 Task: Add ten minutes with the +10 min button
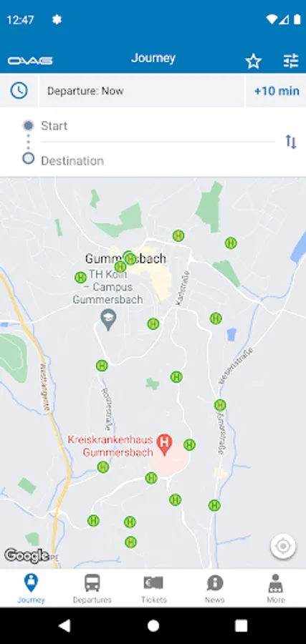(x=277, y=91)
